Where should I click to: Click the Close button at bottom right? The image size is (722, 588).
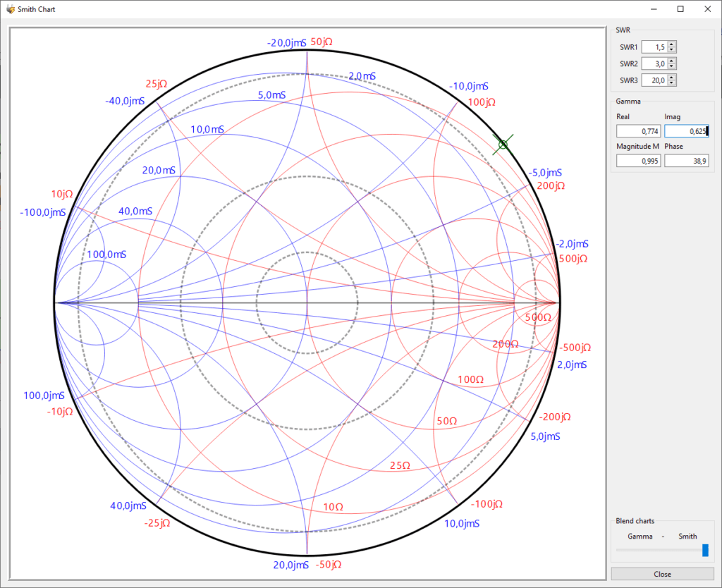point(663,574)
